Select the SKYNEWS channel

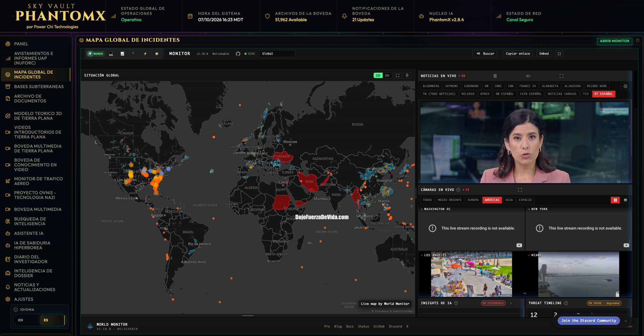point(451,86)
